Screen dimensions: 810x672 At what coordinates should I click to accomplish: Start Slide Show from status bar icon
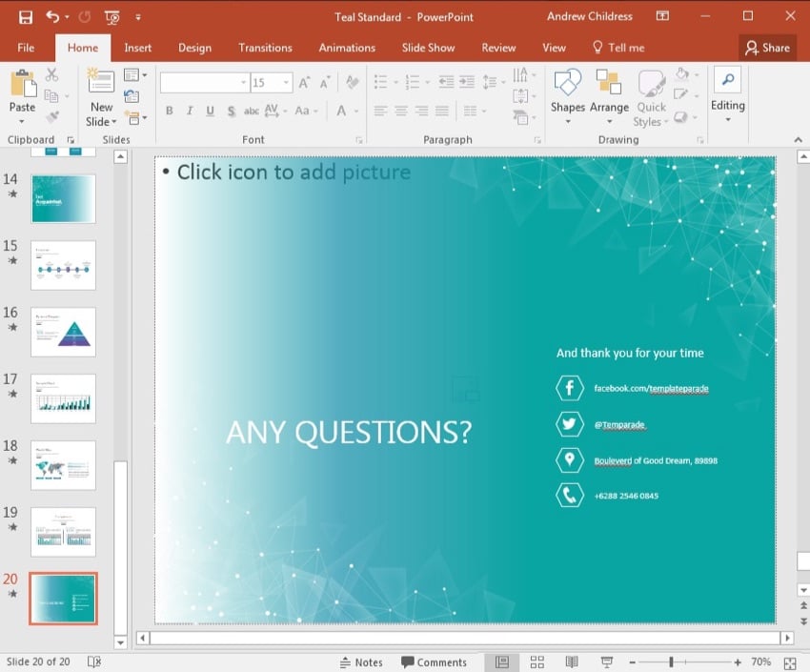pyautogui.click(x=606, y=662)
